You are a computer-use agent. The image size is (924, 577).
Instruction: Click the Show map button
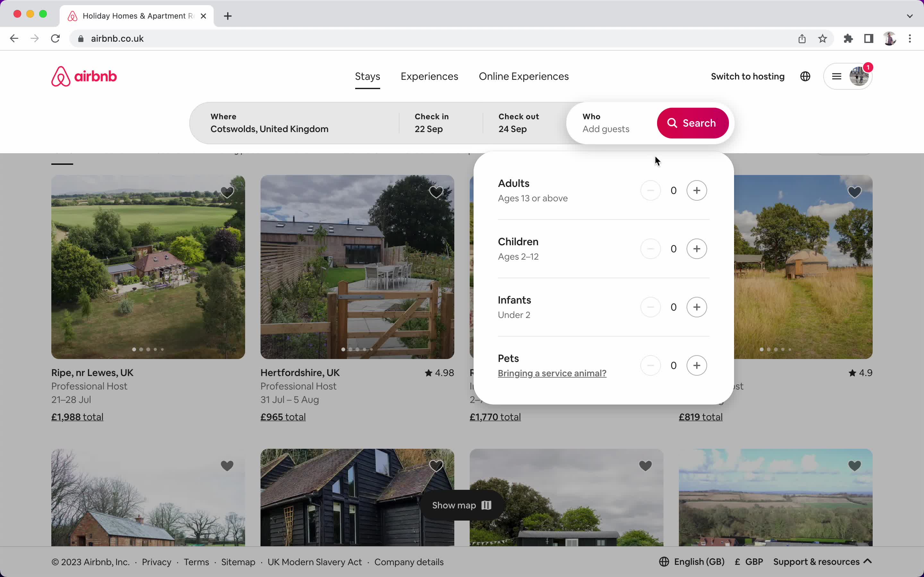click(x=462, y=505)
